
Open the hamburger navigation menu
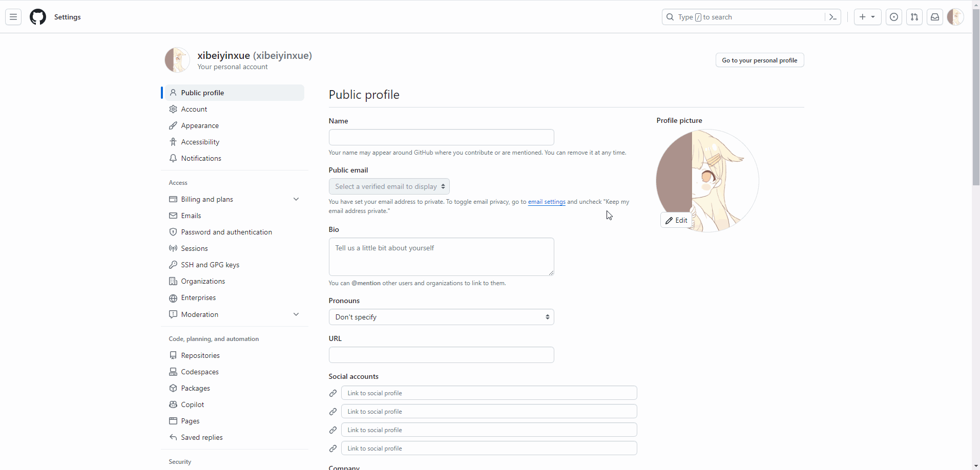click(x=13, y=17)
